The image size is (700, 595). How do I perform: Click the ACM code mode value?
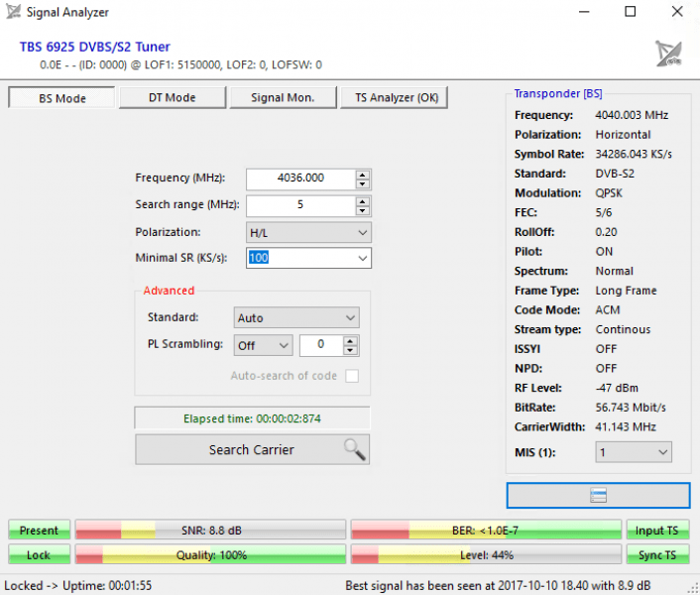pos(608,310)
